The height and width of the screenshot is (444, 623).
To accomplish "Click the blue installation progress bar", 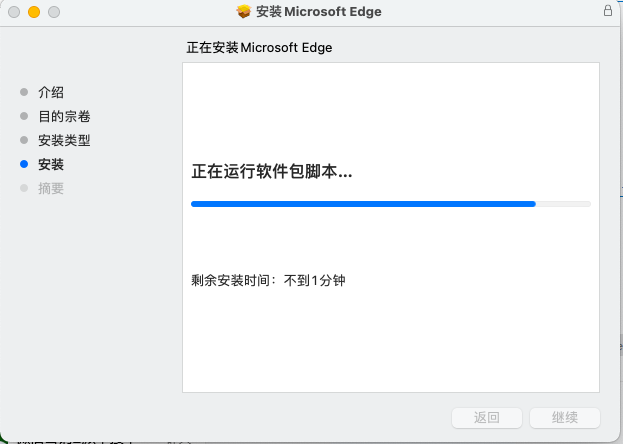I will point(391,204).
